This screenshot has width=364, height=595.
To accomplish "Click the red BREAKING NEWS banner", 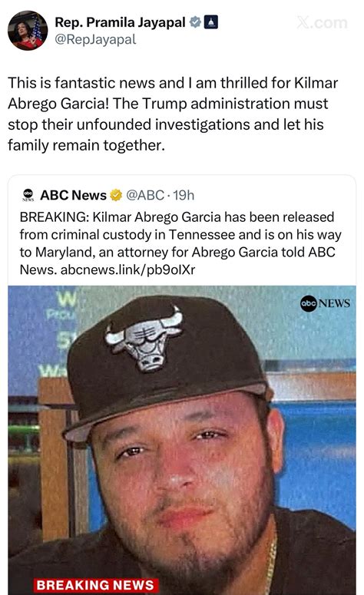I will tap(96, 585).
